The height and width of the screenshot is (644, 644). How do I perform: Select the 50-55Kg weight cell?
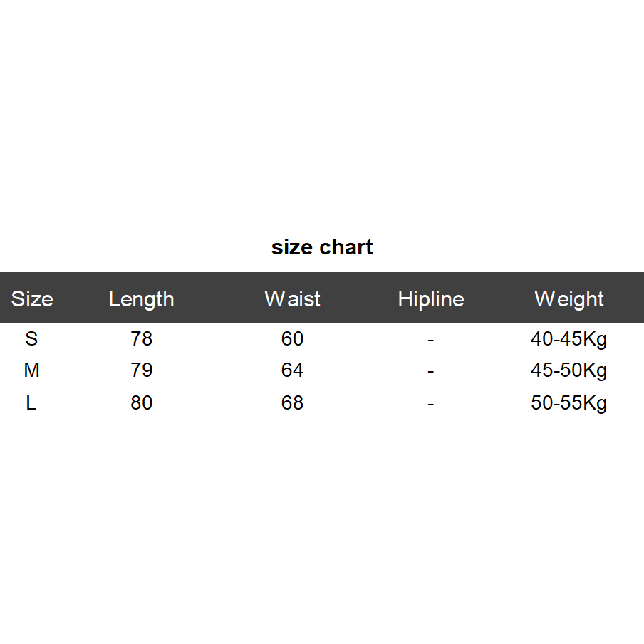tap(568, 403)
